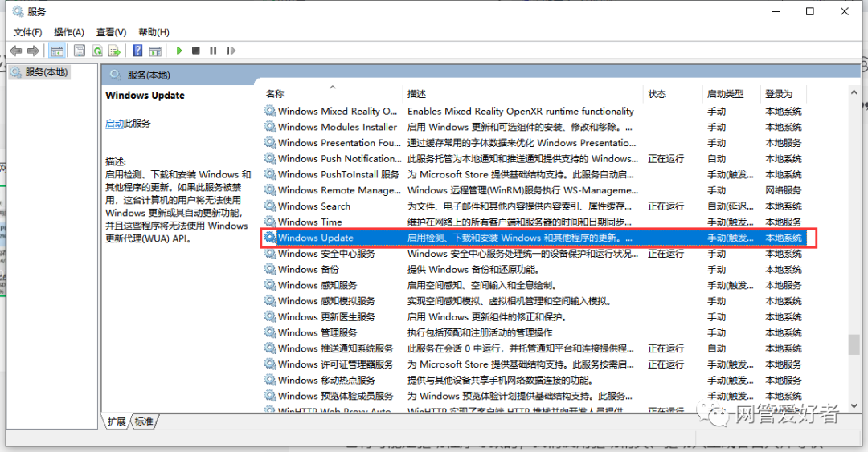Click the gear icon of Windows Search row
Image resolution: width=868 pixels, height=452 pixels.
pyautogui.click(x=270, y=206)
